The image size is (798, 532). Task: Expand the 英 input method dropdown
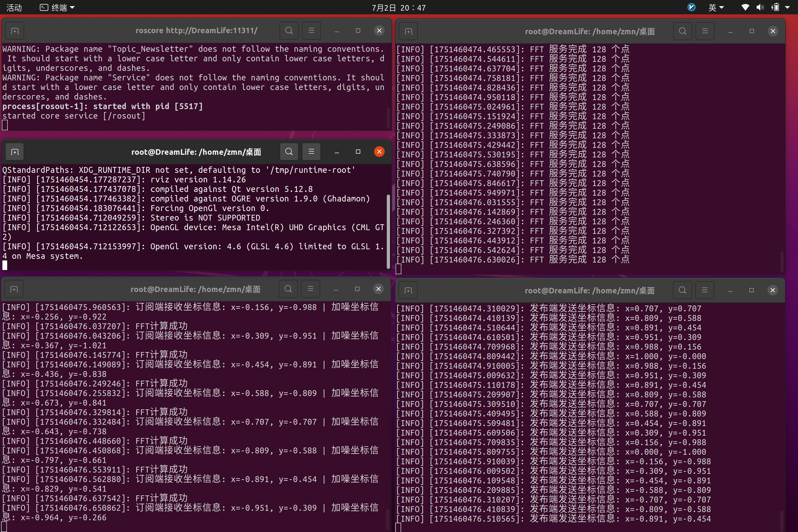[x=716, y=7]
